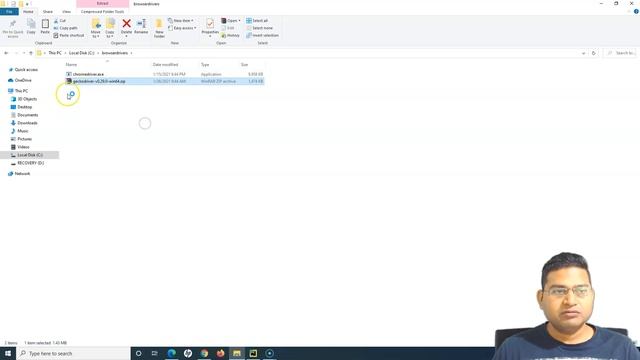Switch to the Share ribbon tab
This screenshot has height=360, width=640.
coord(48,11)
